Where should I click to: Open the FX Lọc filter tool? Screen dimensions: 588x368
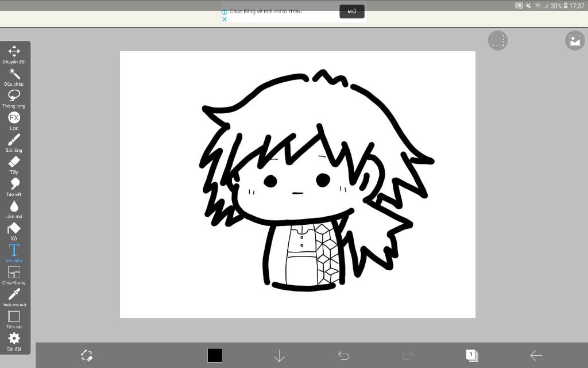click(x=14, y=121)
